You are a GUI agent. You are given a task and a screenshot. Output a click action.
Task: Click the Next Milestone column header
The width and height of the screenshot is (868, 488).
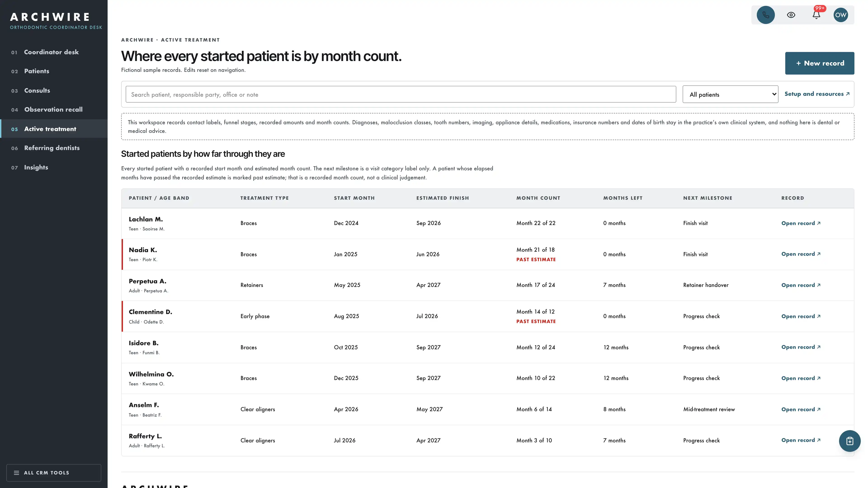click(708, 198)
